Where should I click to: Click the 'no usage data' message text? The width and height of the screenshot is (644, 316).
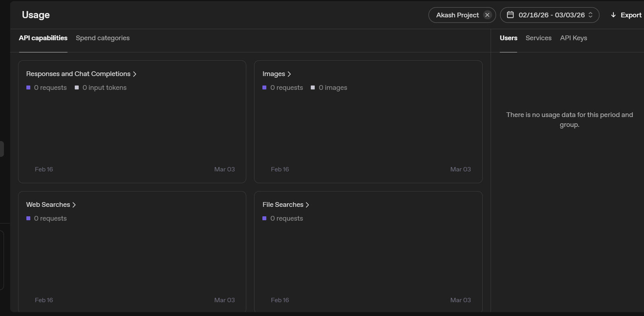pos(570,120)
